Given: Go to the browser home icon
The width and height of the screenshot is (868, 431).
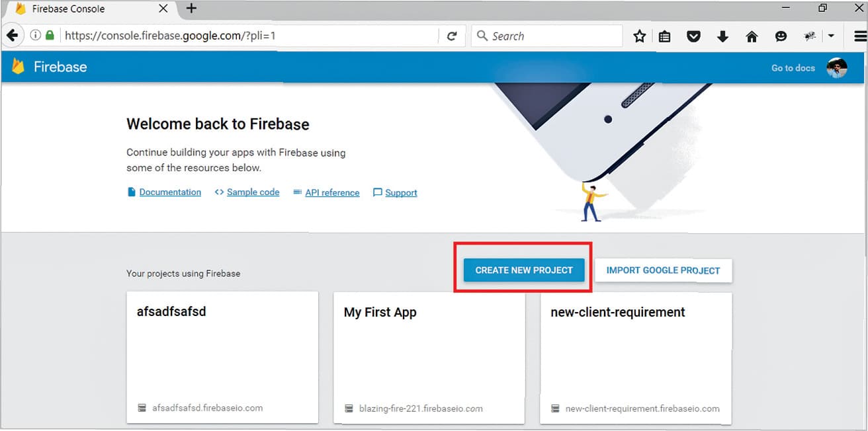Looking at the screenshot, I should (x=752, y=36).
